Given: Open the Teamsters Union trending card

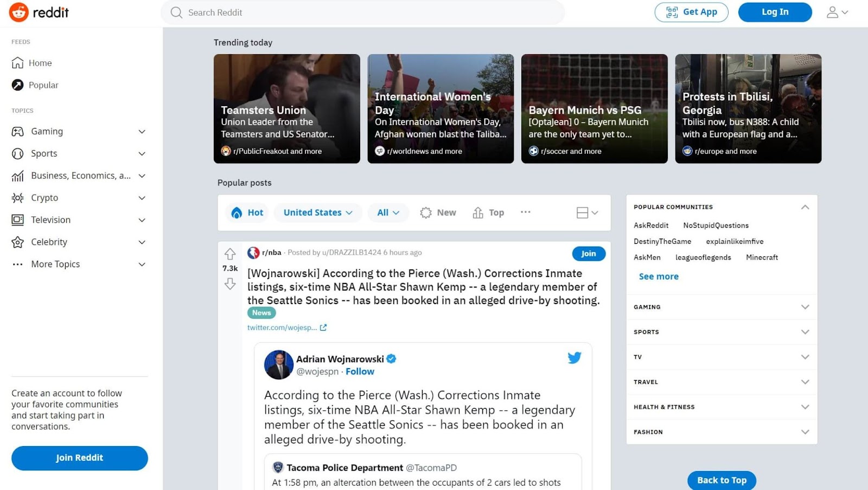Looking at the screenshot, I should [x=287, y=108].
